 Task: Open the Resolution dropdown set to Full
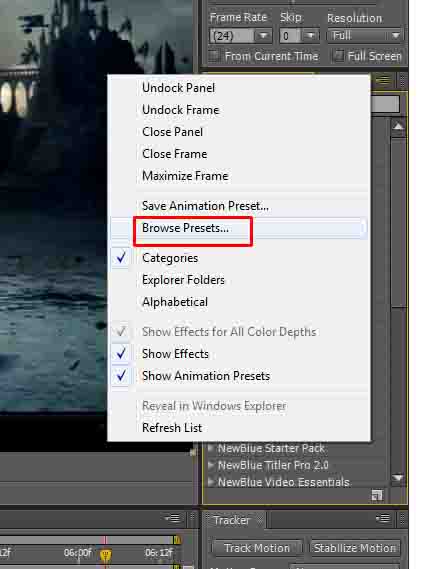(x=365, y=36)
